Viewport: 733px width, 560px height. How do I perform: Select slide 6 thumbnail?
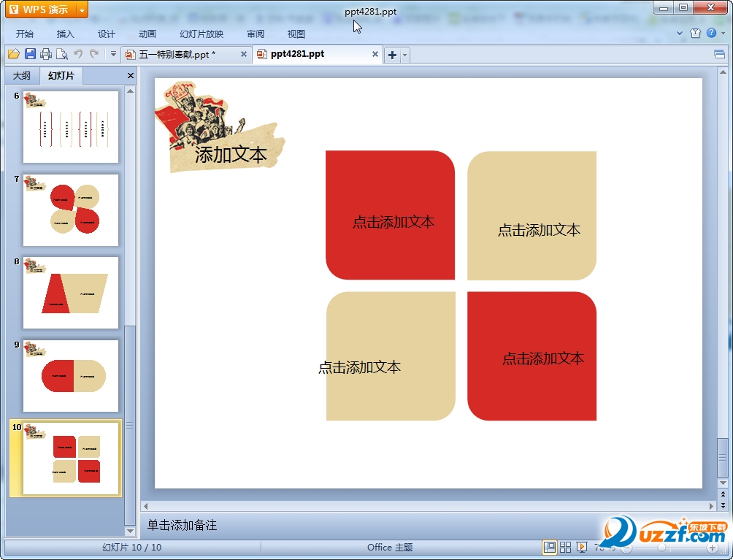(x=71, y=127)
